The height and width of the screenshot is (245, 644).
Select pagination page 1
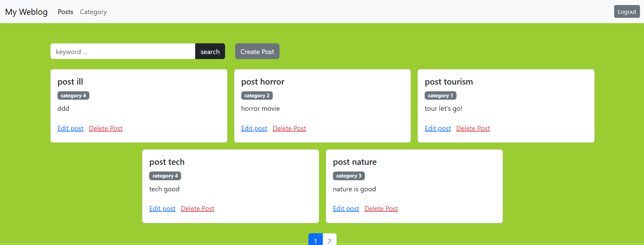(315, 240)
